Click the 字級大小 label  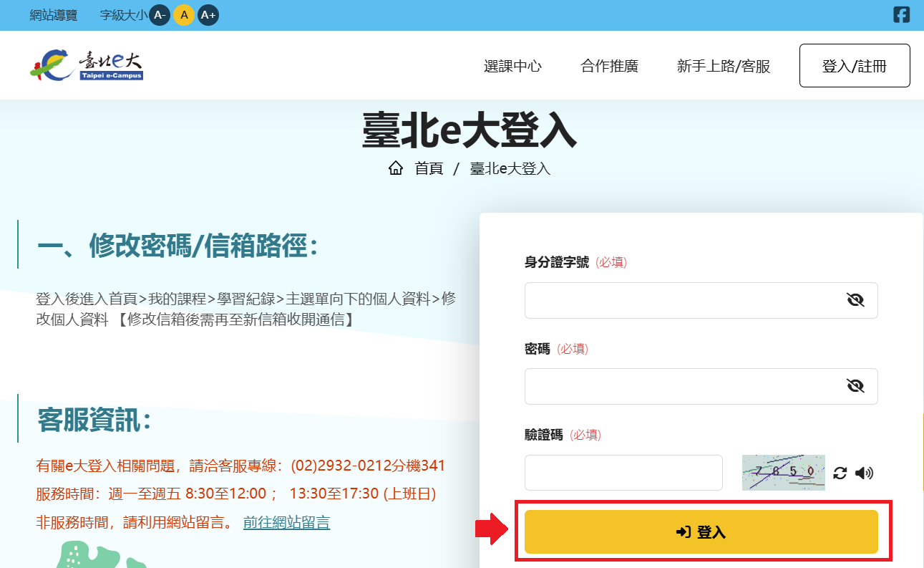pos(124,15)
